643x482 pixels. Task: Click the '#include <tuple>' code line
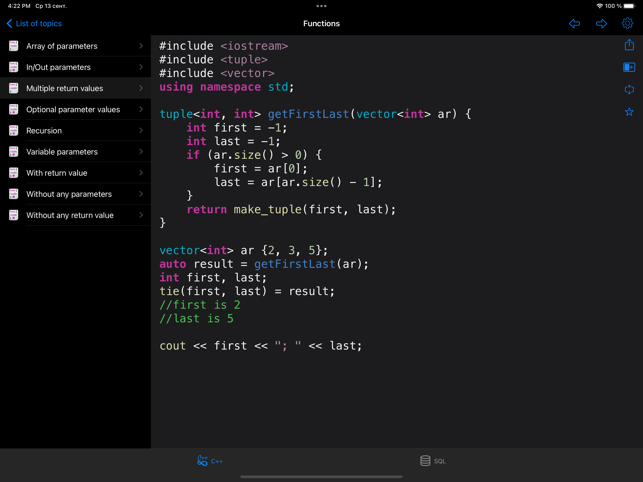point(213,59)
